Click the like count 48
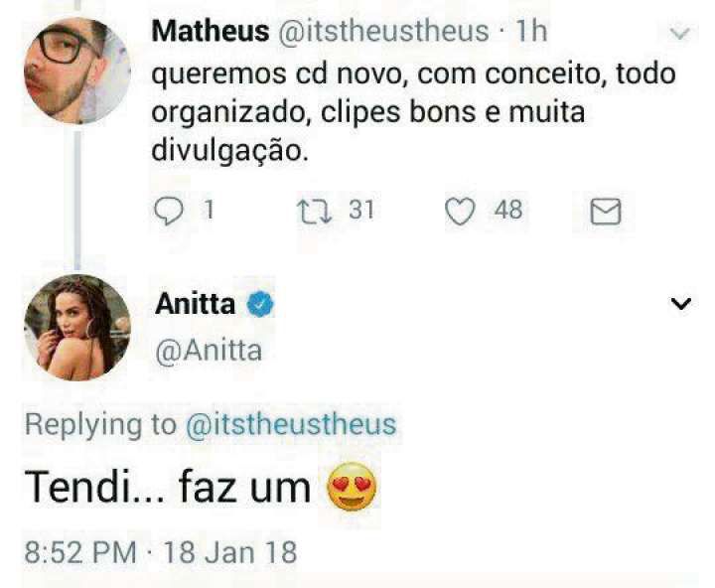The height and width of the screenshot is (588, 715). pos(508,210)
